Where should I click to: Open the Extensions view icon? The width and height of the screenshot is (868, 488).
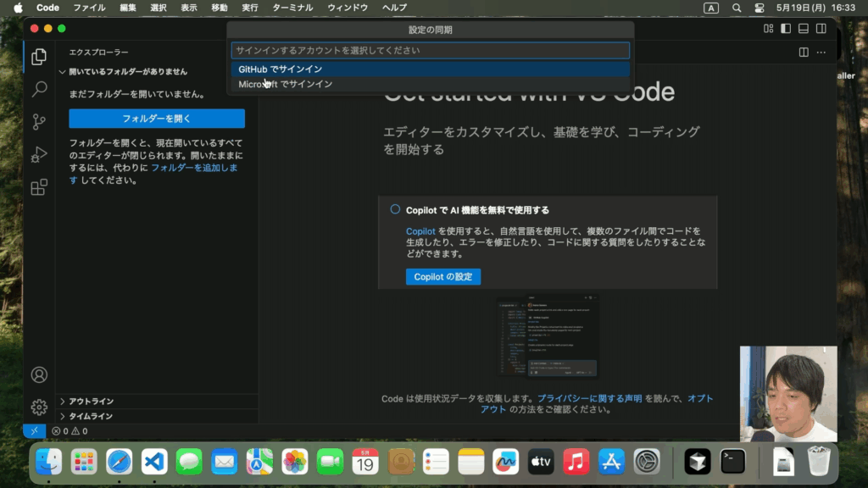(39, 187)
